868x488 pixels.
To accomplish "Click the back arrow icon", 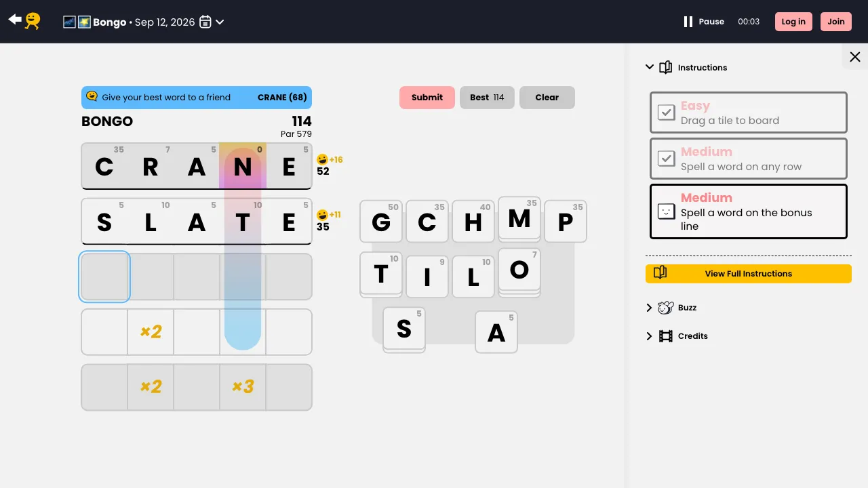I will (x=15, y=20).
